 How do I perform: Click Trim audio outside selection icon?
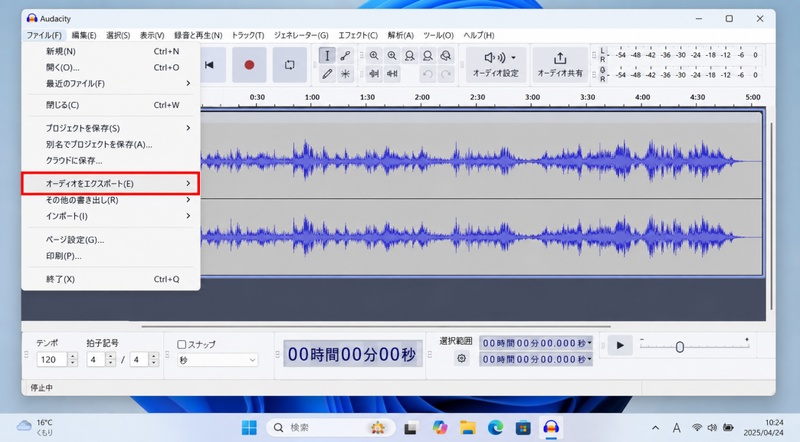click(374, 74)
